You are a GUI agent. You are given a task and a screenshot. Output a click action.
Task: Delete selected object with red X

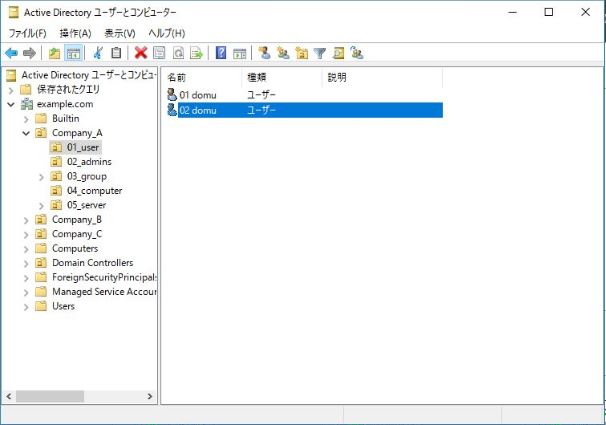(141, 53)
